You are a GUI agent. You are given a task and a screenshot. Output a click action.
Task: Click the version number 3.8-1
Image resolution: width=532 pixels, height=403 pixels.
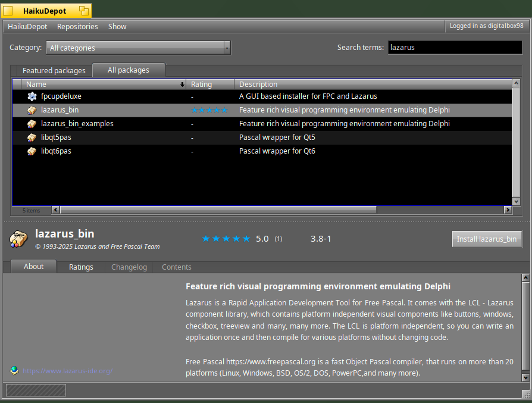pos(321,239)
